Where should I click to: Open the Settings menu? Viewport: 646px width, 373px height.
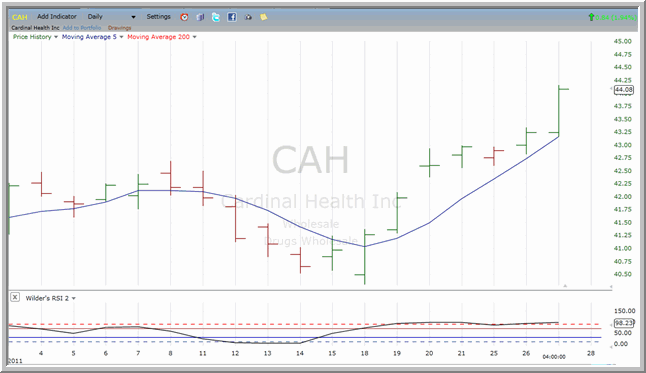(x=159, y=16)
